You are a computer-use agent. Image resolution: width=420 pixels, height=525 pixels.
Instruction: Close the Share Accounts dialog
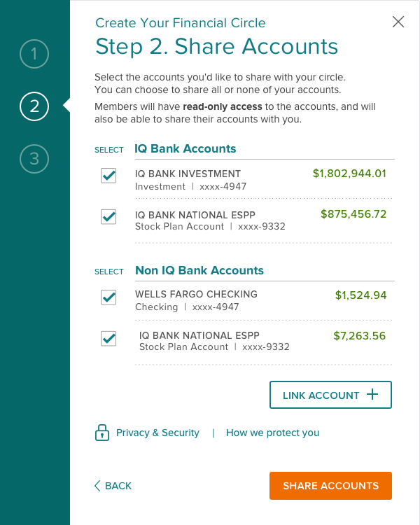pyautogui.click(x=398, y=22)
